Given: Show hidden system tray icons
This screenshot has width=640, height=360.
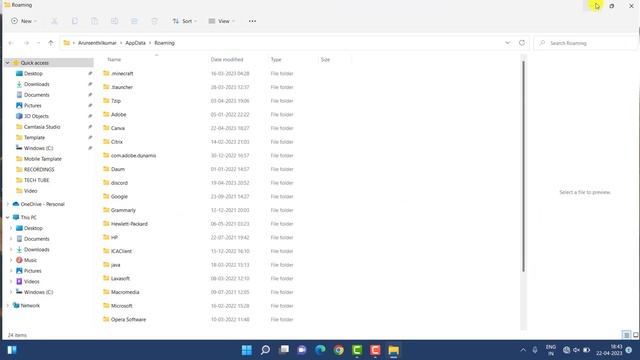Looking at the screenshot, I should pos(523,350).
